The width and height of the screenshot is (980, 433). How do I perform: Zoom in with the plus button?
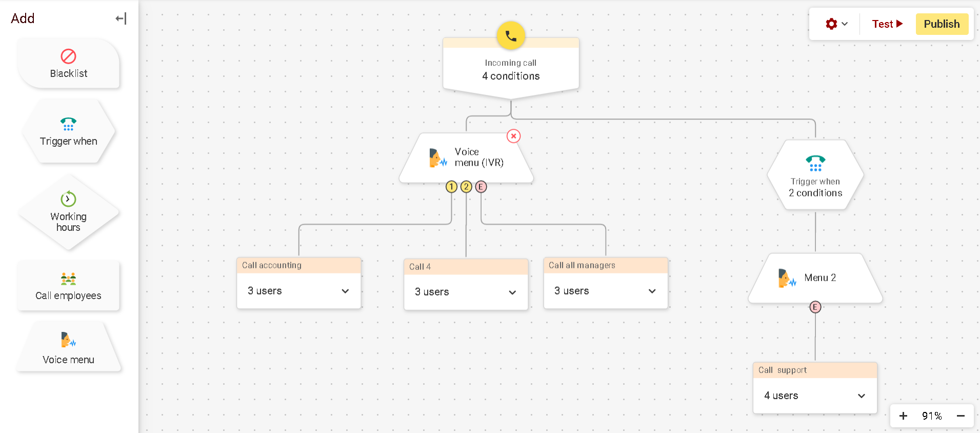click(x=903, y=416)
